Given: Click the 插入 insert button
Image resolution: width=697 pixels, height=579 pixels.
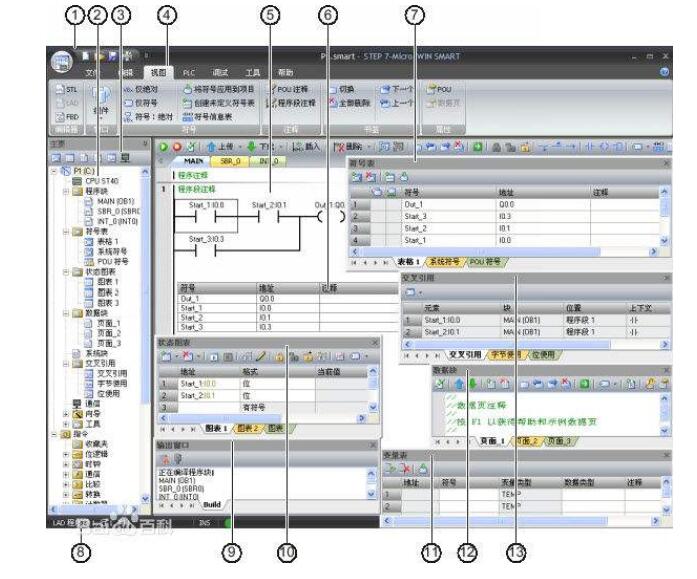Looking at the screenshot, I should coord(307,147).
